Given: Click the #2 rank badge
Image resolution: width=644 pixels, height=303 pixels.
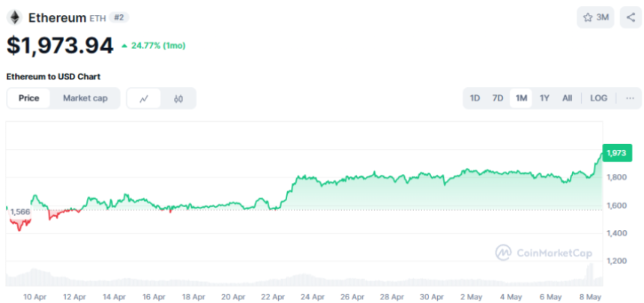Looking at the screenshot, I should [x=118, y=18].
